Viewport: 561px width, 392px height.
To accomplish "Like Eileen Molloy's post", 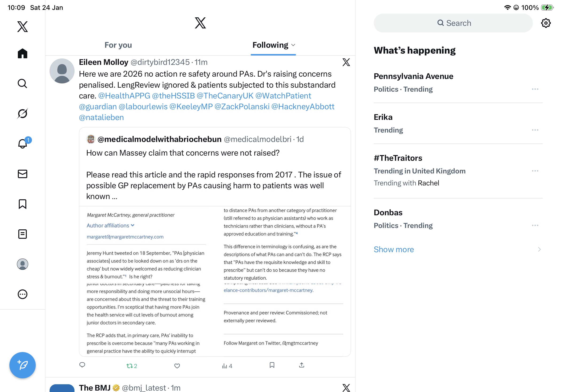I will 177,366.
